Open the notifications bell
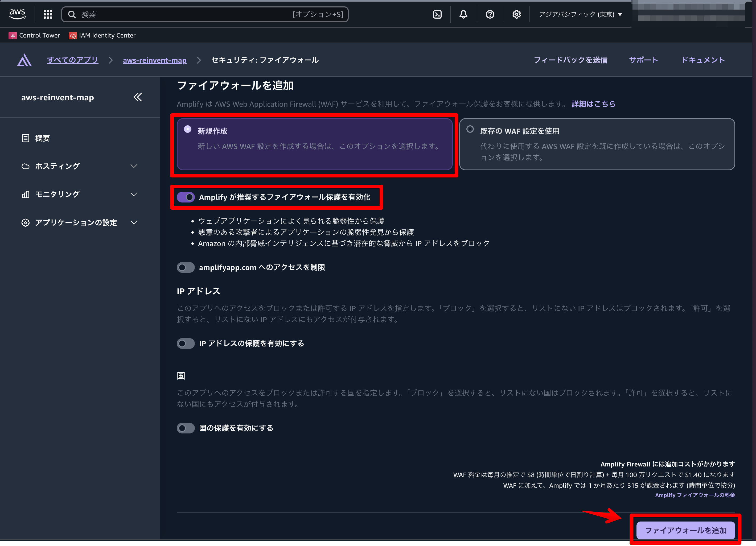This screenshot has height=546, width=756. coord(463,14)
